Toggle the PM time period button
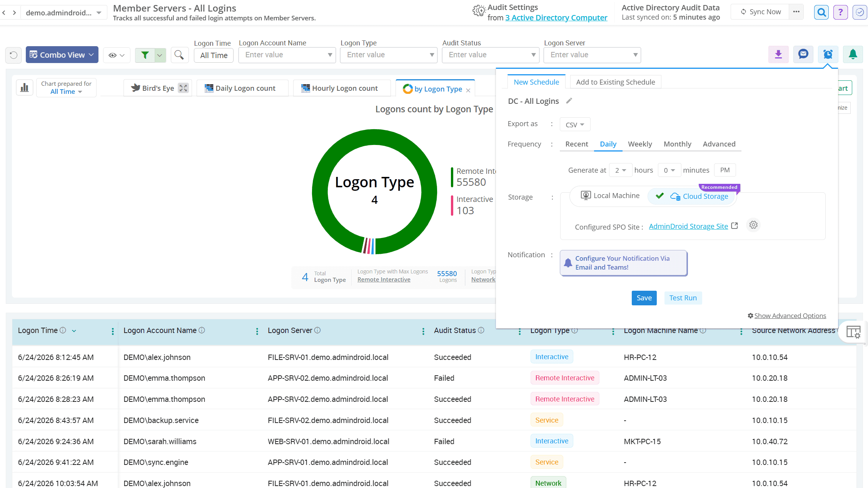The height and width of the screenshot is (488, 868). tap(725, 170)
